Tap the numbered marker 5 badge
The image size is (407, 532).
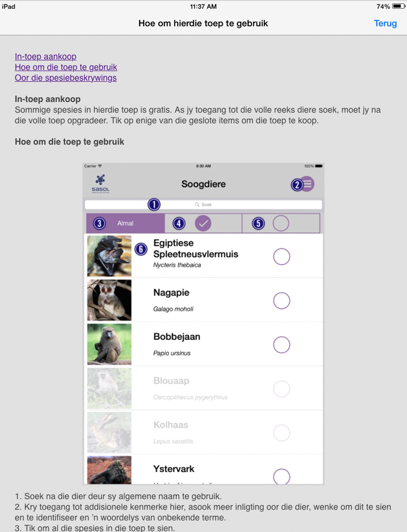click(x=258, y=223)
